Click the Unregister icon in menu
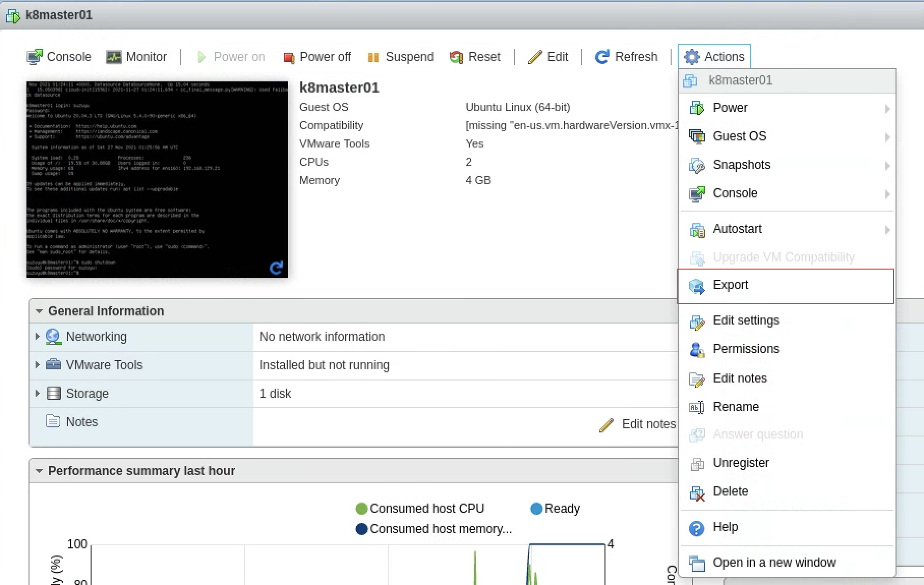This screenshot has height=585, width=924. 697,463
